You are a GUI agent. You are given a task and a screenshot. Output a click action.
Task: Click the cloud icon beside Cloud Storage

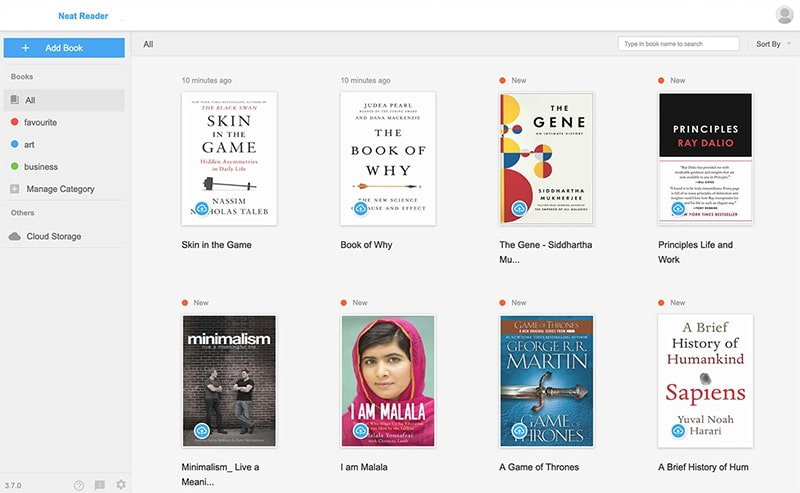pyautogui.click(x=15, y=236)
